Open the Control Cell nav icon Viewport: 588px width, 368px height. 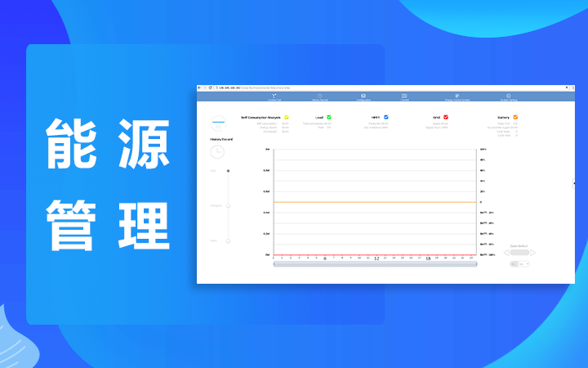click(x=274, y=96)
